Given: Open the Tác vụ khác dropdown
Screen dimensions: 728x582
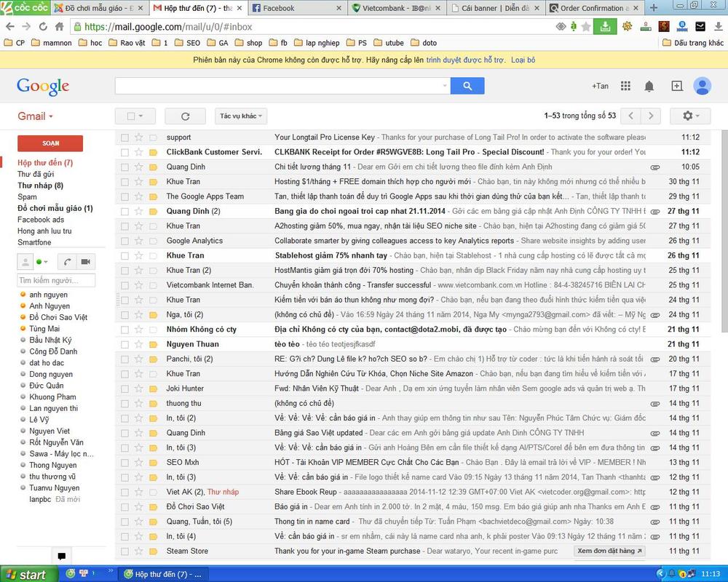Looking at the screenshot, I should coord(240,116).
